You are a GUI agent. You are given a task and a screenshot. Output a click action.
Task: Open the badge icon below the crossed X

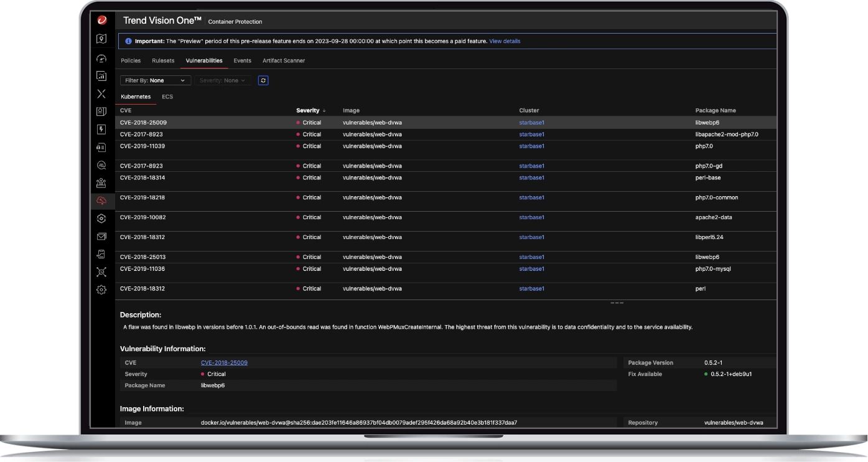101,111
